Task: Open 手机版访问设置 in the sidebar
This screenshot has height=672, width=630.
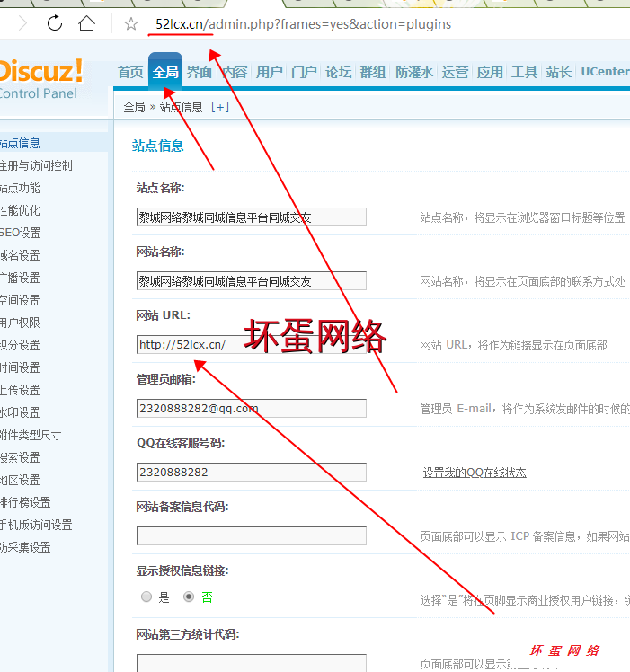Action: pos(36,525)
